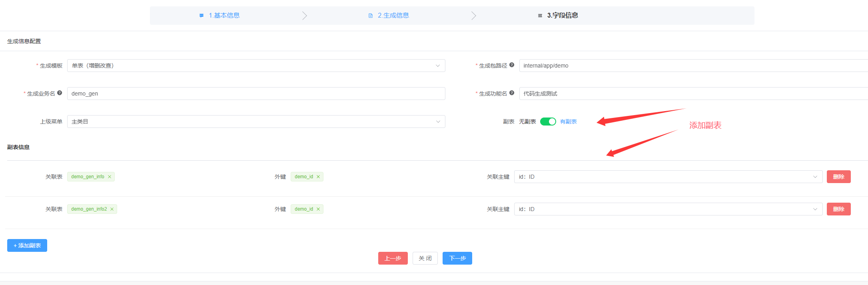Click help icon beside 生成功能名 label

512,93
